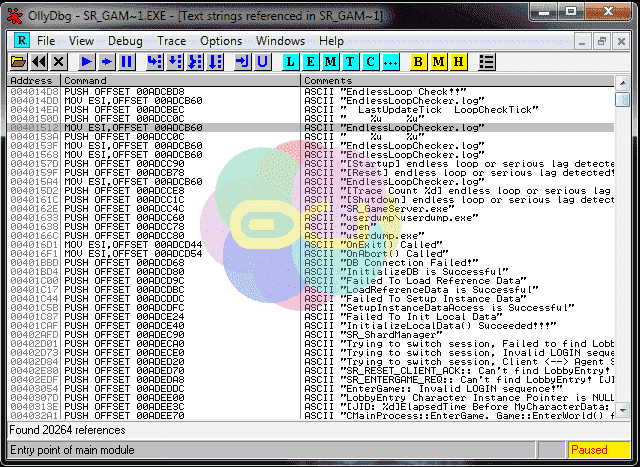Open the Trace menu

pos(171,41)
